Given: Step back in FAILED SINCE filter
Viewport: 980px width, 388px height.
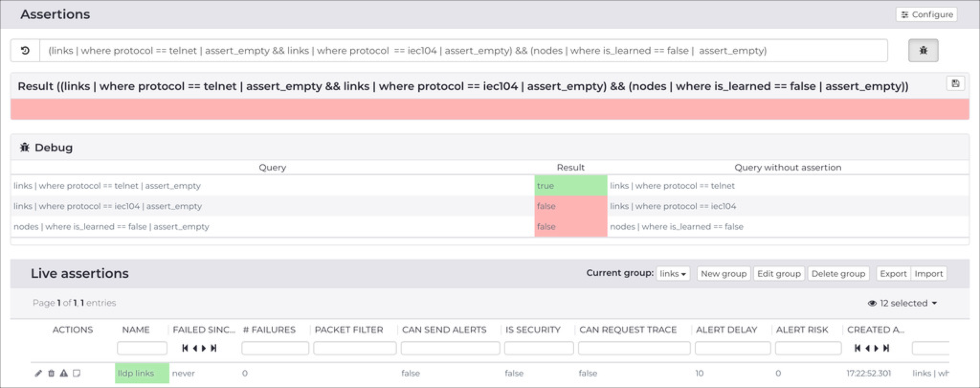Looking at the screenshot, I should (x=195, y=348).
